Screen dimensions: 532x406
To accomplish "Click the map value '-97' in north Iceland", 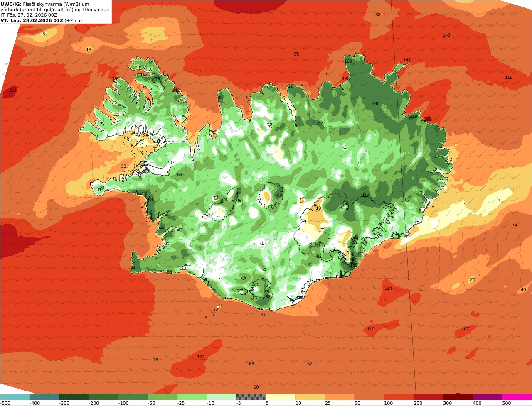I will point(319,124).
